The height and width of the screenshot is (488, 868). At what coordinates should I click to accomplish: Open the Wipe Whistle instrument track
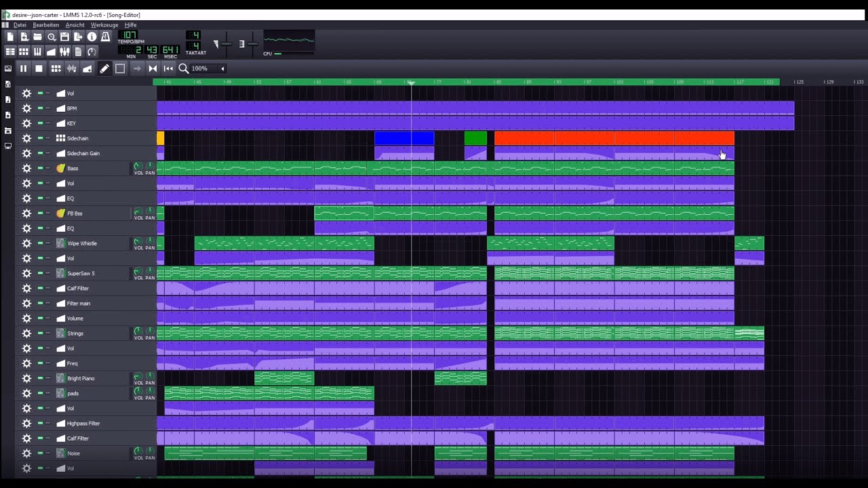click(x=92, y=243)
